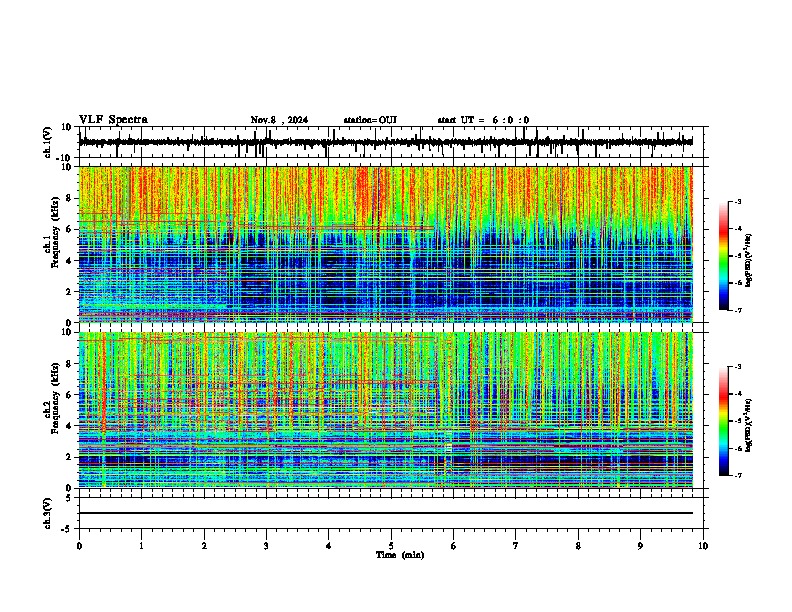Click the time axis tick label "6"
Viewport: 792px width, 612px height.
[454, 546]
